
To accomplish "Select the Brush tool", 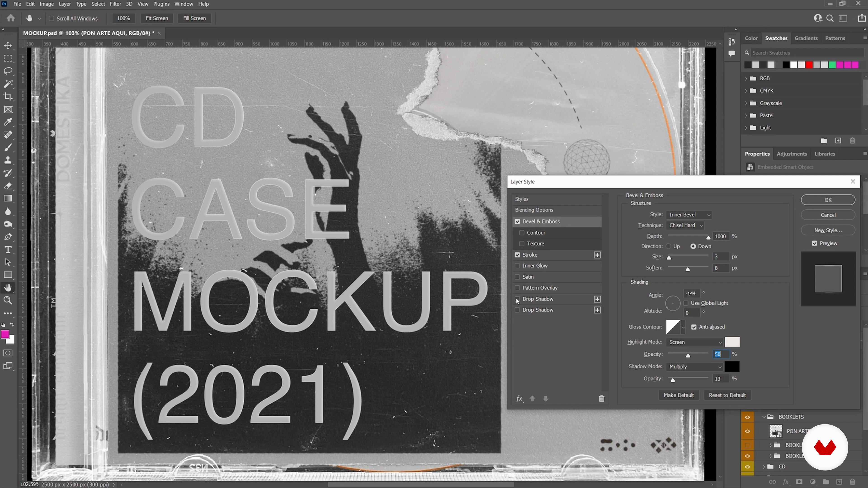I will (x=8, y=148).
